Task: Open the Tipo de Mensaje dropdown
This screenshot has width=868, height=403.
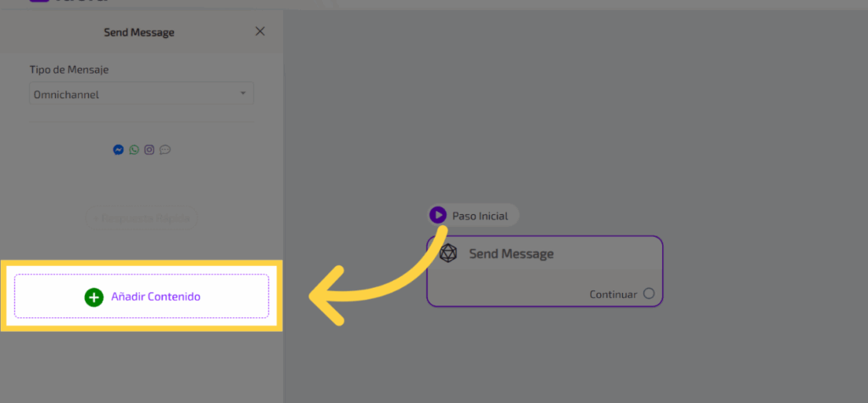Action: tap(141, 94)
